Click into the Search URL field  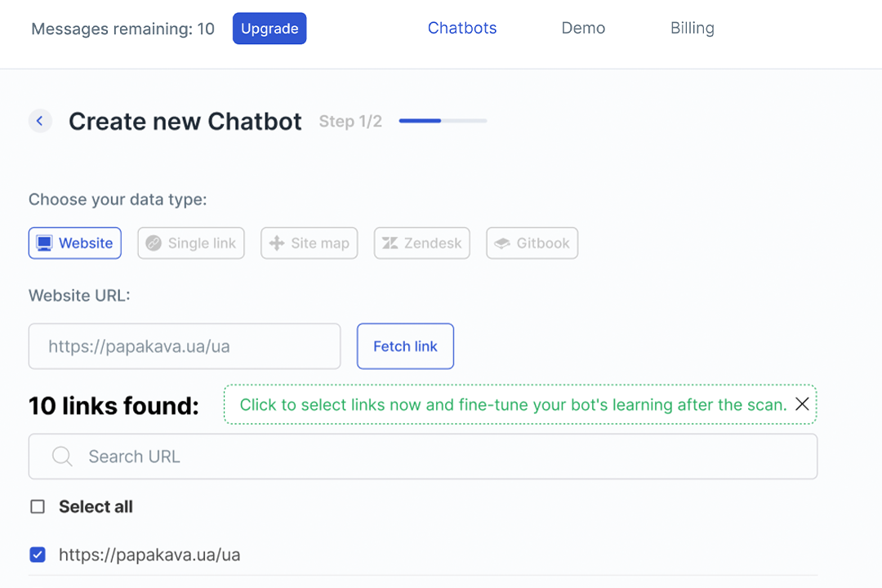pos(423,457)
